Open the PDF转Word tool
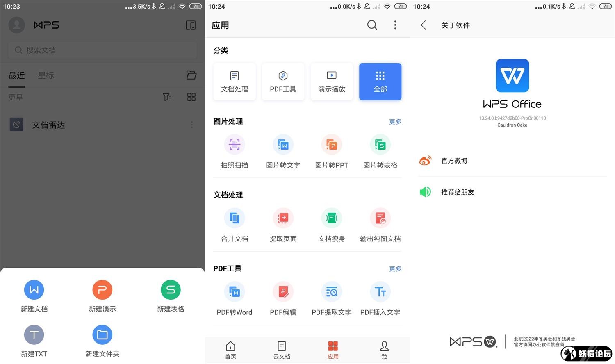The image size is (615, 364). point(235,299)
